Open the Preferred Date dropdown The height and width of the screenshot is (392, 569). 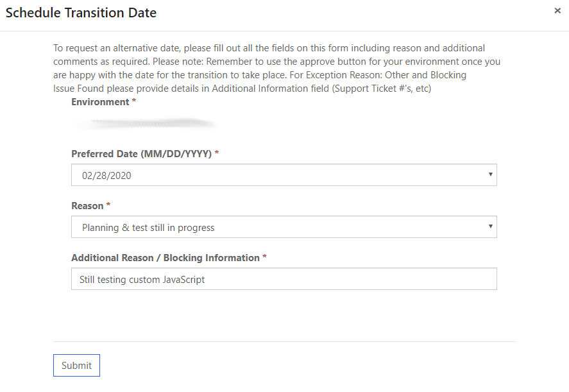(x=284, y=175)
